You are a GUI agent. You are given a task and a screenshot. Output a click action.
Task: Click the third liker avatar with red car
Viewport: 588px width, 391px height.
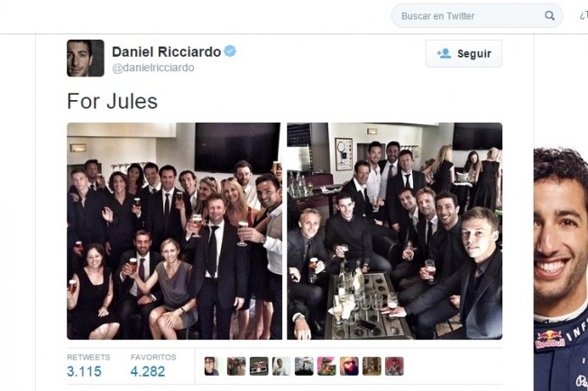[x=259, y=367]
